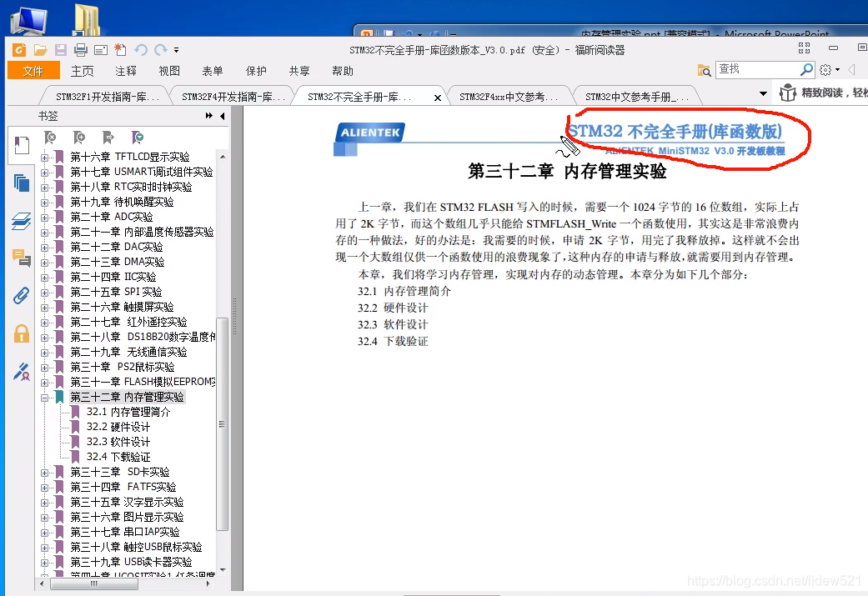Viewport: 868px width, 596px height.
Task: Click the delete bookmark flag icon
Action: click(50, 138)
